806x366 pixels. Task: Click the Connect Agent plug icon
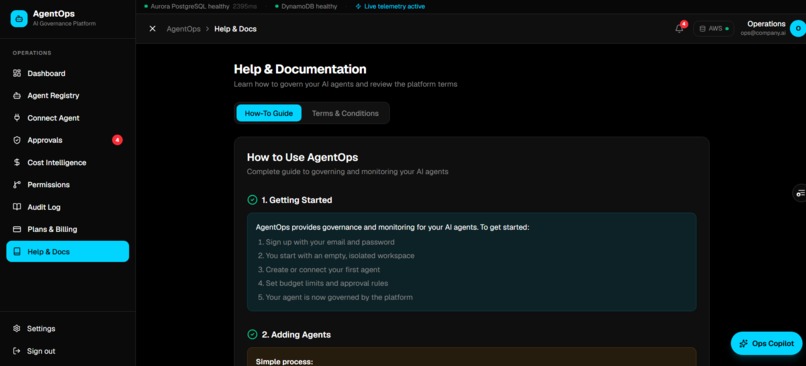pos(17,118)
